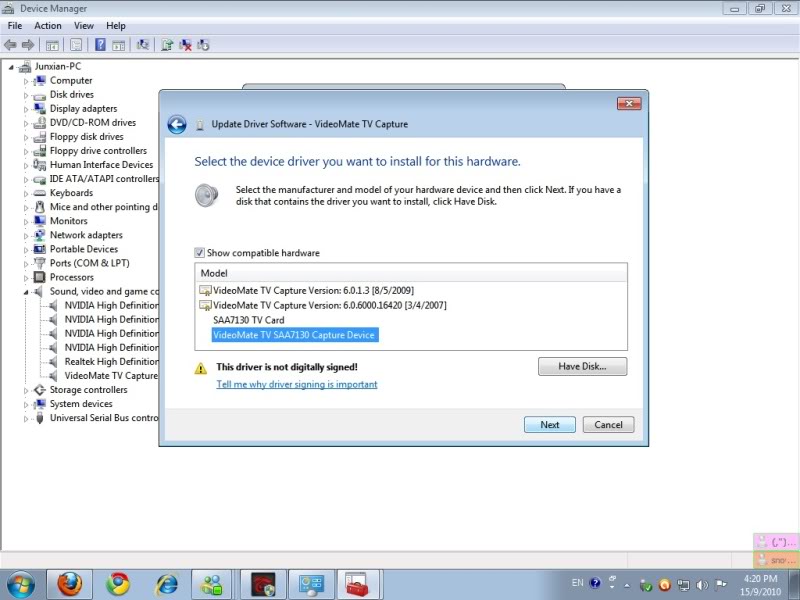Click Scan for hardware changes toolbar icon
Viewport: 800px width, 600px height.
[x=143, y=45]
